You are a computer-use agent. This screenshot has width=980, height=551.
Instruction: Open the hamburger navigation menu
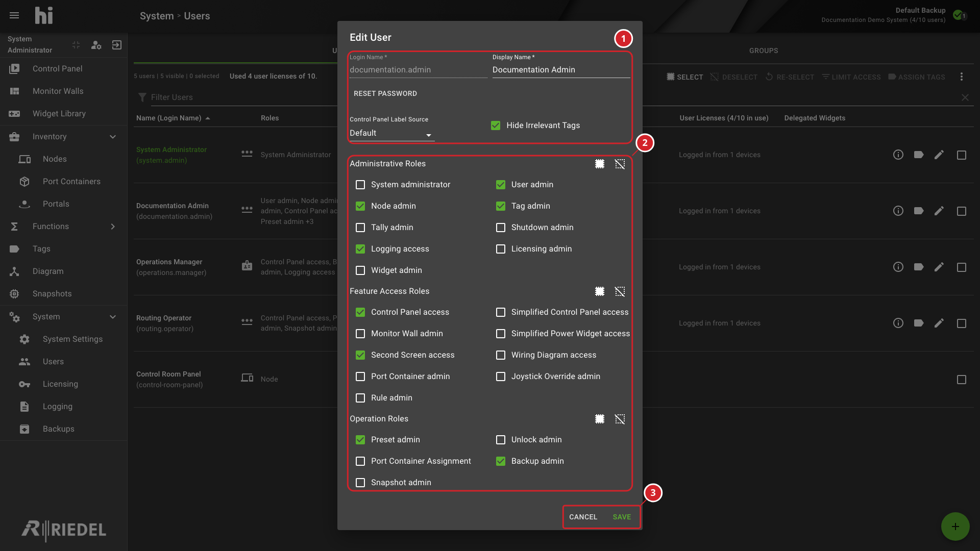coord(14,15)
